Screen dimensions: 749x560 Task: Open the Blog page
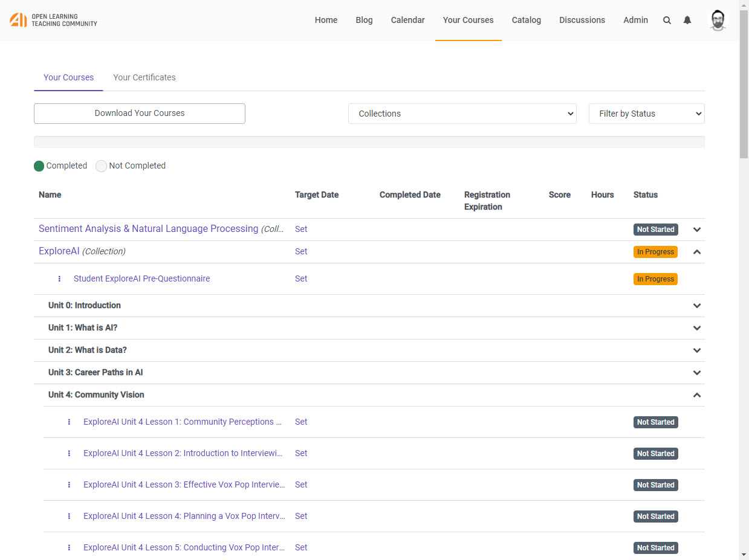click(364, 20)
